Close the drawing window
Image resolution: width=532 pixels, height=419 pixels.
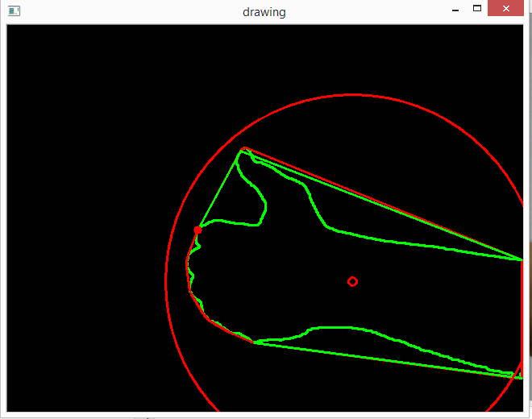tap(505, 8)
